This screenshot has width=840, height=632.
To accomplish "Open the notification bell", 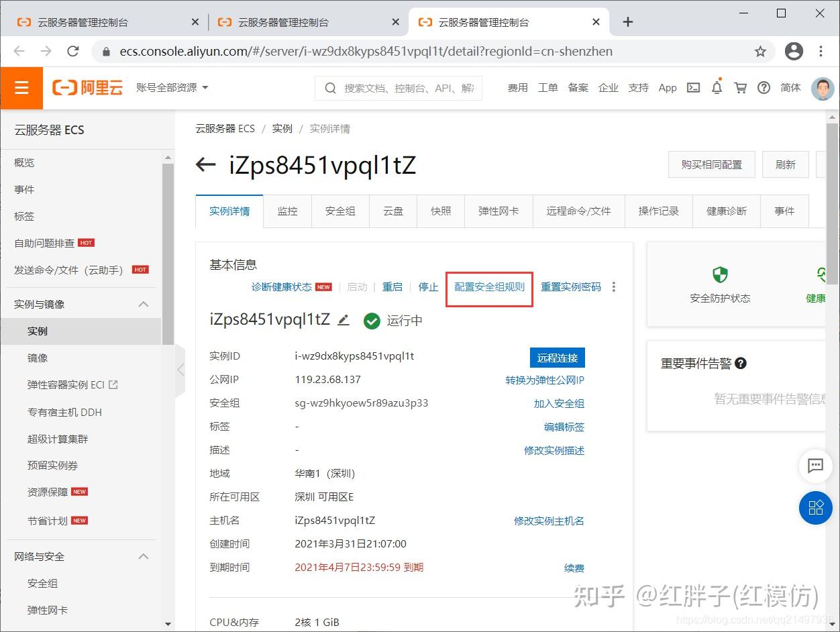I will (717, 88).
